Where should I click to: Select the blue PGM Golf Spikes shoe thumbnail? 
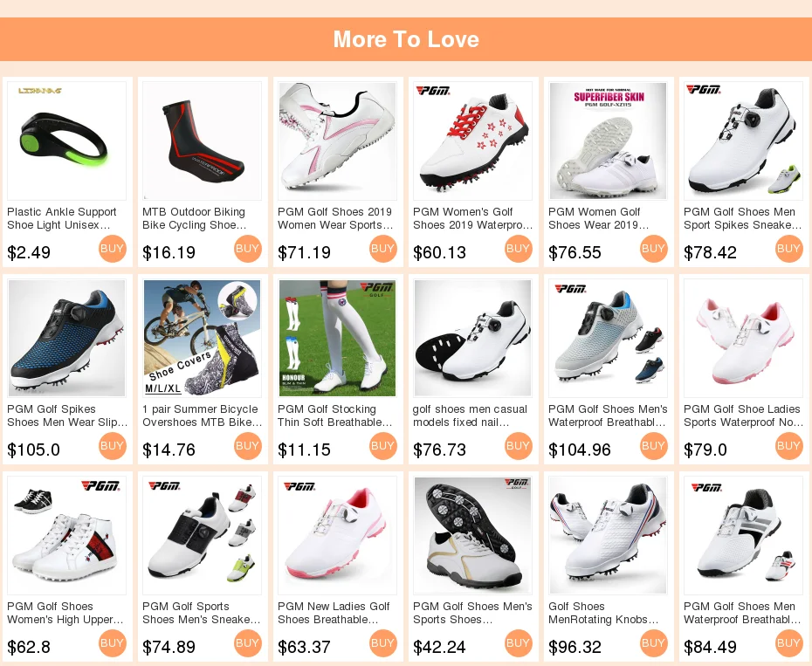67,338
